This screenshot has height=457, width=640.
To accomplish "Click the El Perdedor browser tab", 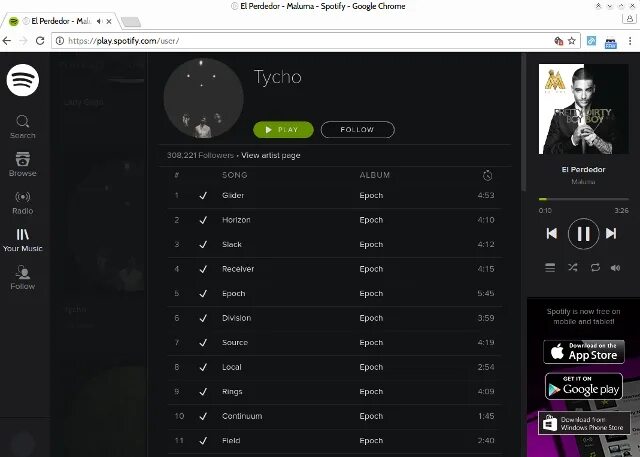I will pos(60,21).
